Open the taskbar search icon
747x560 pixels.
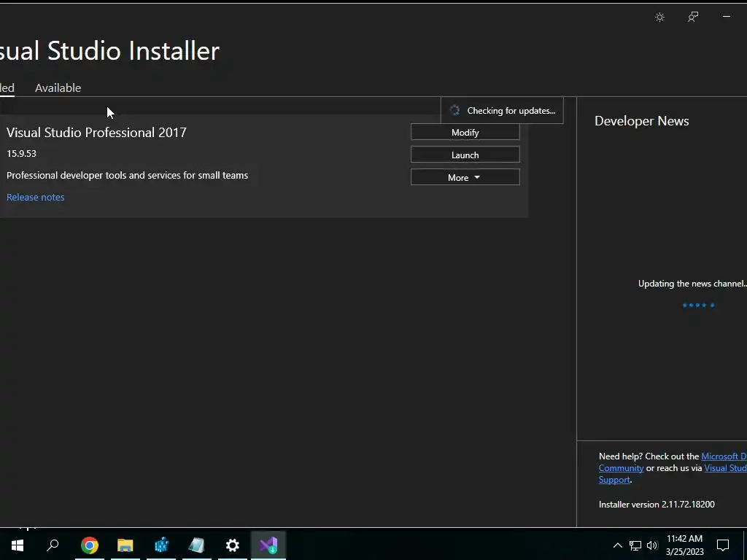(53, 545)
